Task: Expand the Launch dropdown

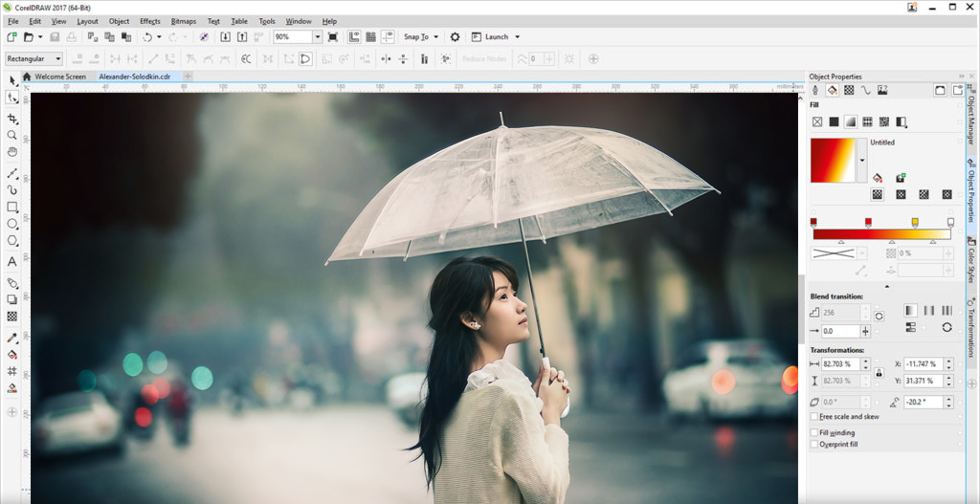Action: 517,37
